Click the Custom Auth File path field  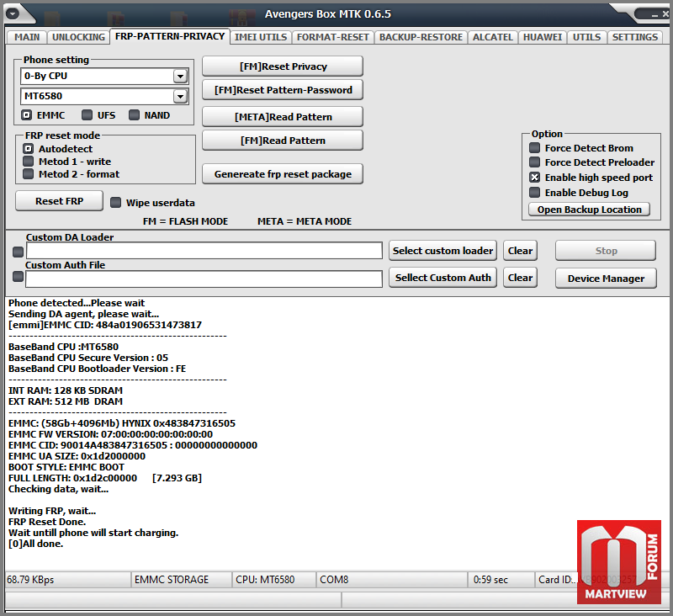click(x=204, y=279)
